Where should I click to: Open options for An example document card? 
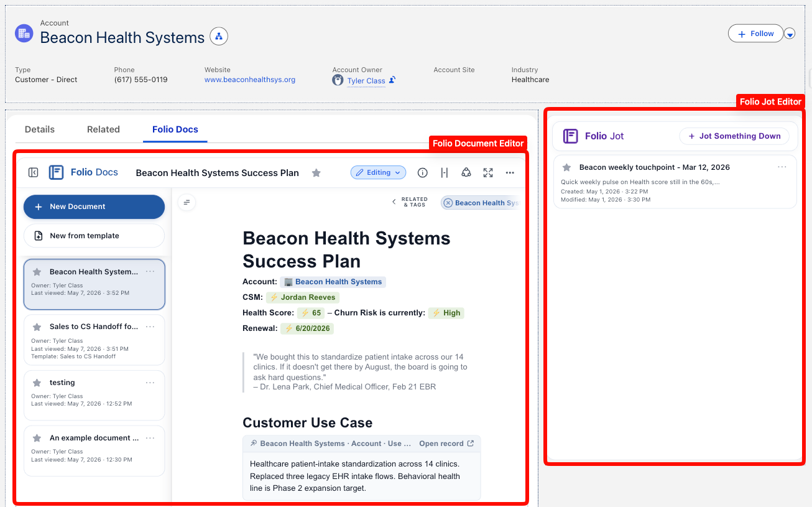[150, 438]
